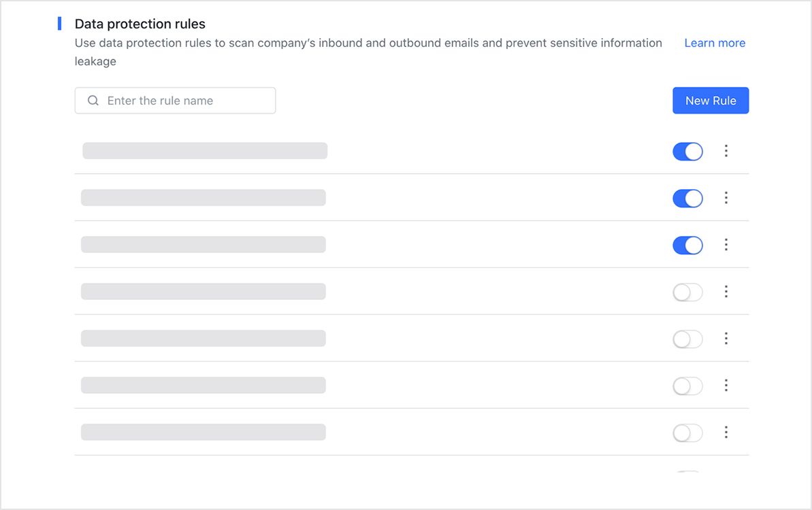
Task: Turn off the third rule toggle
Action: coord(687,245)
